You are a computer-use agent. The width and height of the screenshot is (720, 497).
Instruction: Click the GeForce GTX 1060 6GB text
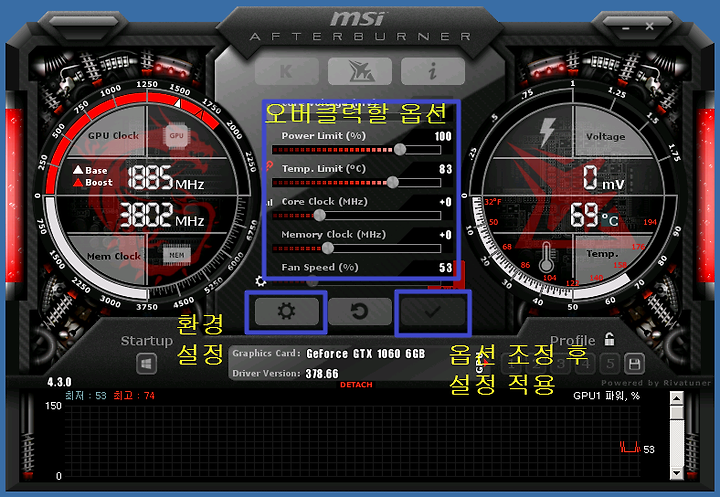coord(366,354)
